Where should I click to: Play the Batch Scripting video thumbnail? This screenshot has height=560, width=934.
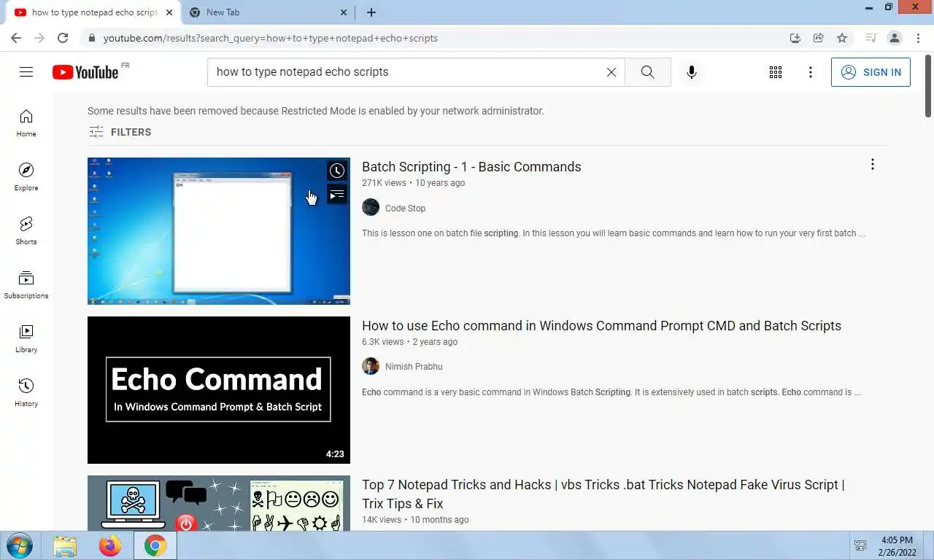tap(219, 231)
